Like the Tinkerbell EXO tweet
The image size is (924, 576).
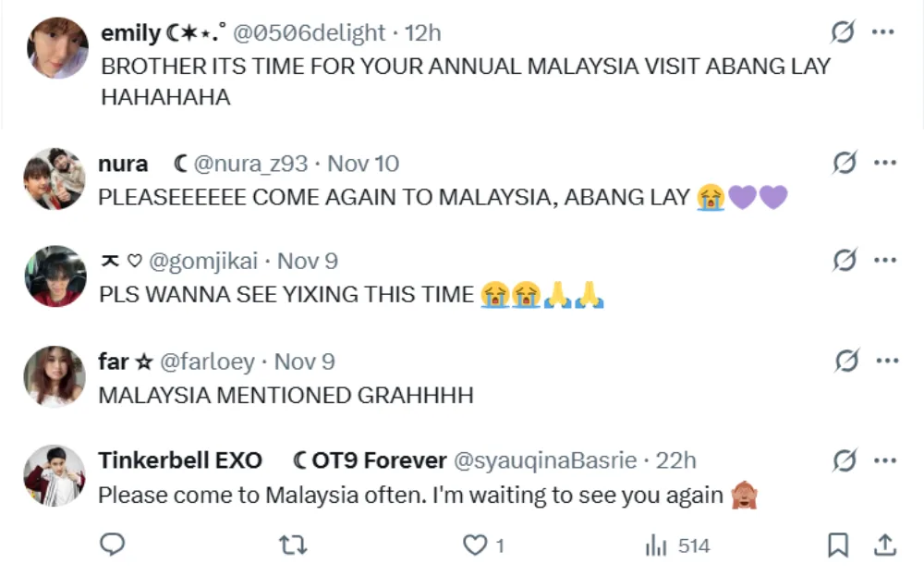coord(475,545)
